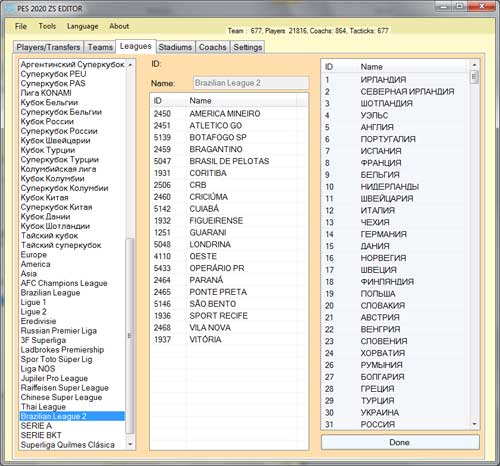Viewport: 500px width, 466px height.
Task: Select Ligue 1 entry
Action: point(72,302)
